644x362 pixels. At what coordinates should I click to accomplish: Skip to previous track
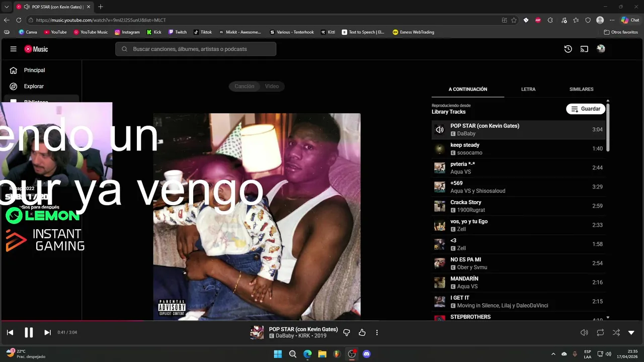click(10, 332)
